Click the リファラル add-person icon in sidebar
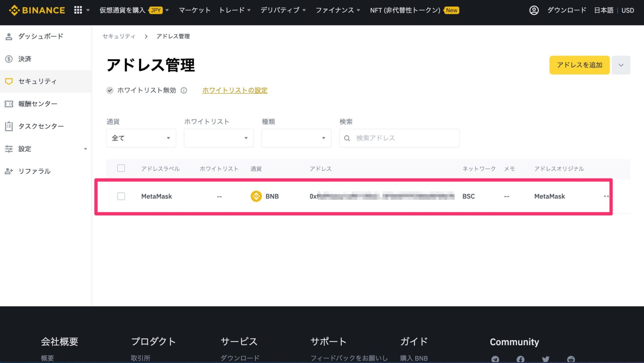This screenshot has height=363, width=644. click(9, 171)
